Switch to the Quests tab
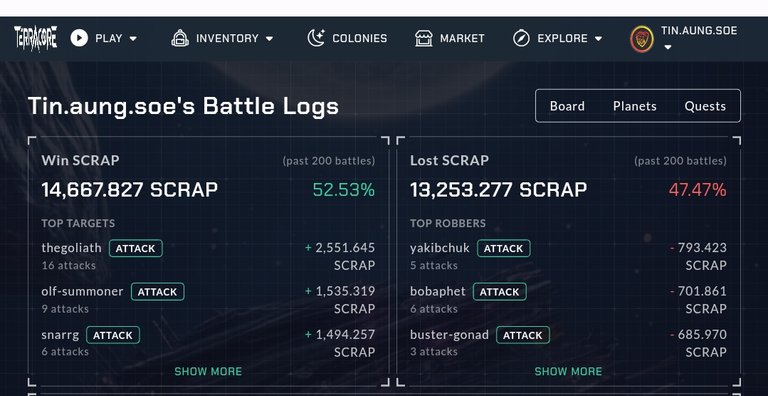This screenshot has height=396, width=768. pos(705,106)
